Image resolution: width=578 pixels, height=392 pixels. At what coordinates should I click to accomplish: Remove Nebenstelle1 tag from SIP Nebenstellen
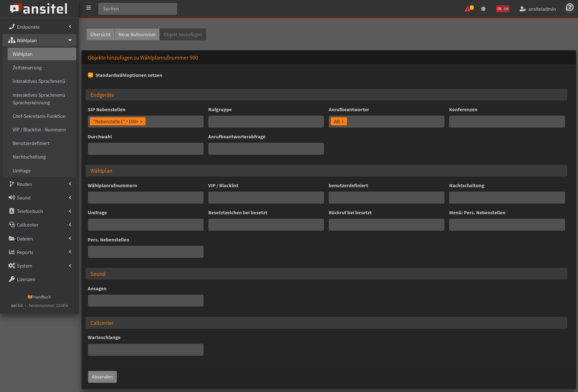coord(142,122)
